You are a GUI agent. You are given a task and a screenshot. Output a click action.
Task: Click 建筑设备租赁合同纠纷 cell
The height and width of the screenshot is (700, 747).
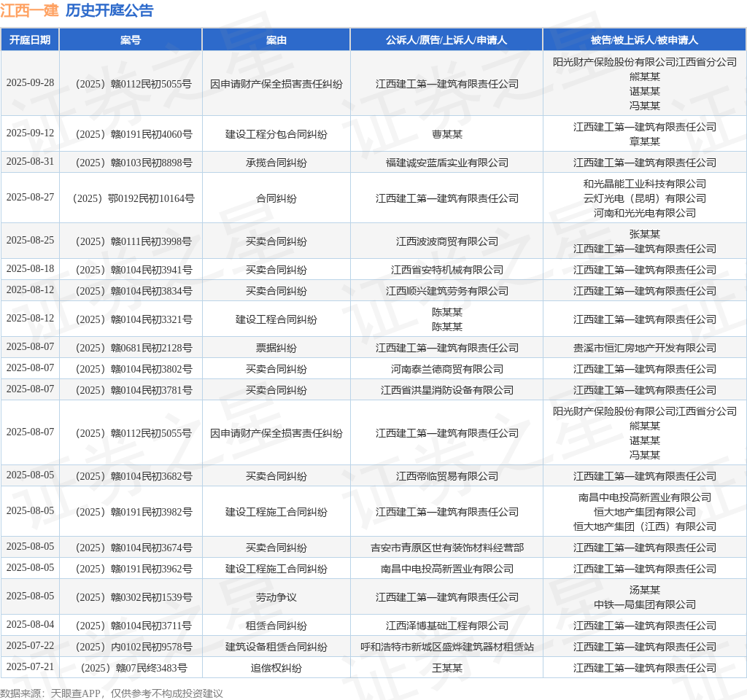tap(276, 647)
